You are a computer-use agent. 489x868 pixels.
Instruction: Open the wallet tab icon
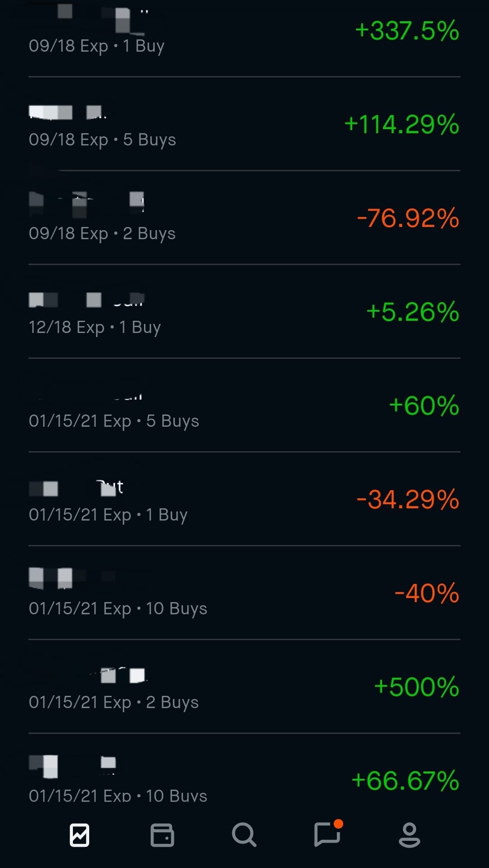click(x=162, y=835)
